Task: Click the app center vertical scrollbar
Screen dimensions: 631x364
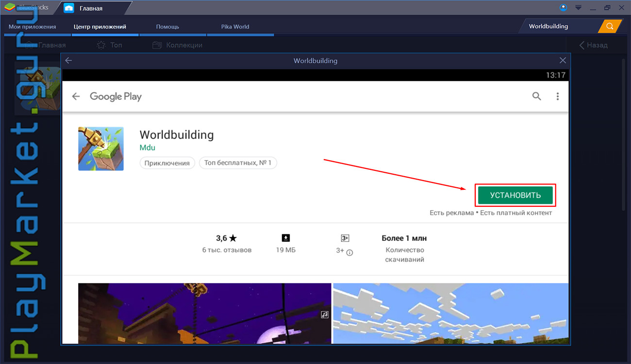Action: (x=624, y=136)
